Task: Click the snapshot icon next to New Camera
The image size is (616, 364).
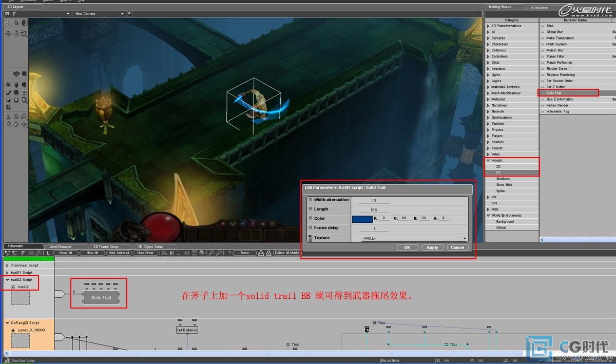Action: tap(129, 13)
